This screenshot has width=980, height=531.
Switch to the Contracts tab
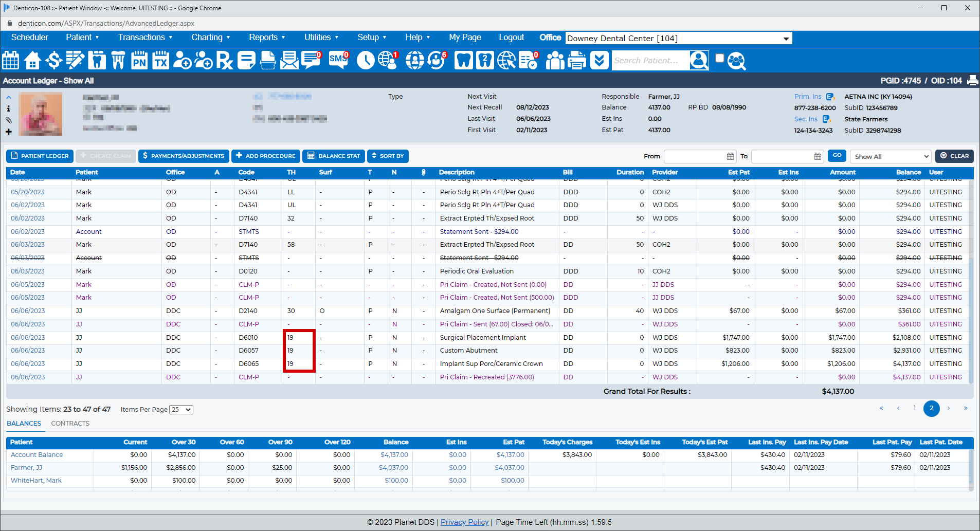pyautogui.click(x=70, y=424)
